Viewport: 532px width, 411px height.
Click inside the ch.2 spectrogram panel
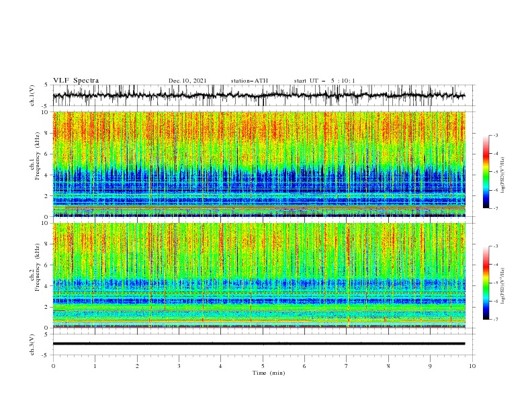(x=259, y=275)
